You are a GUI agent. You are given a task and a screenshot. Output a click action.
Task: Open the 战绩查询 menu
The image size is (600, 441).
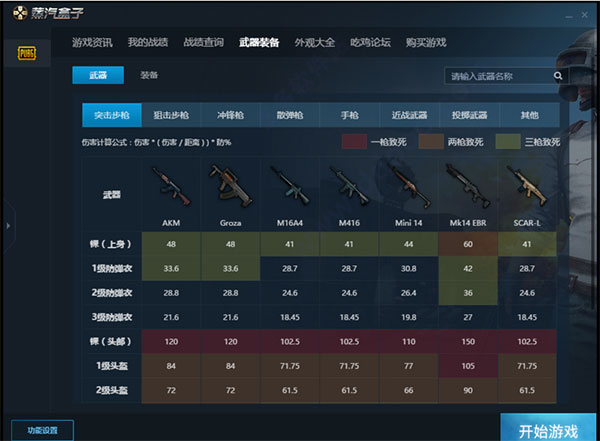204,42
